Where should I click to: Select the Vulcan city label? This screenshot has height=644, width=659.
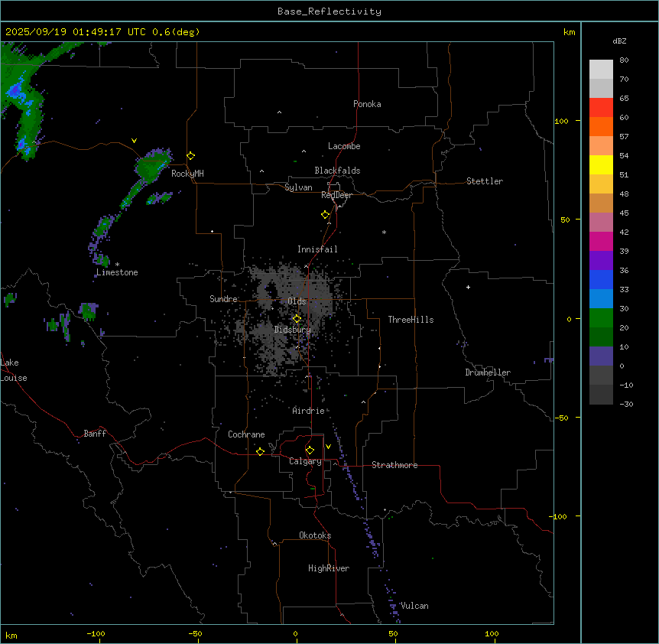[x=414, y=606]
